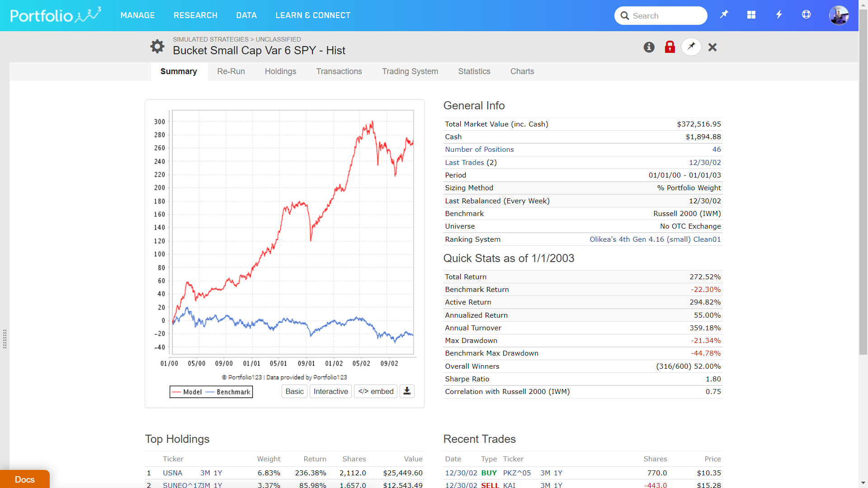The width and height of the screenshot is (868, 488).
Task: Open Olikea's 4th Gen ranking system link
Action: pyautogui.click(x=655, y=239)
